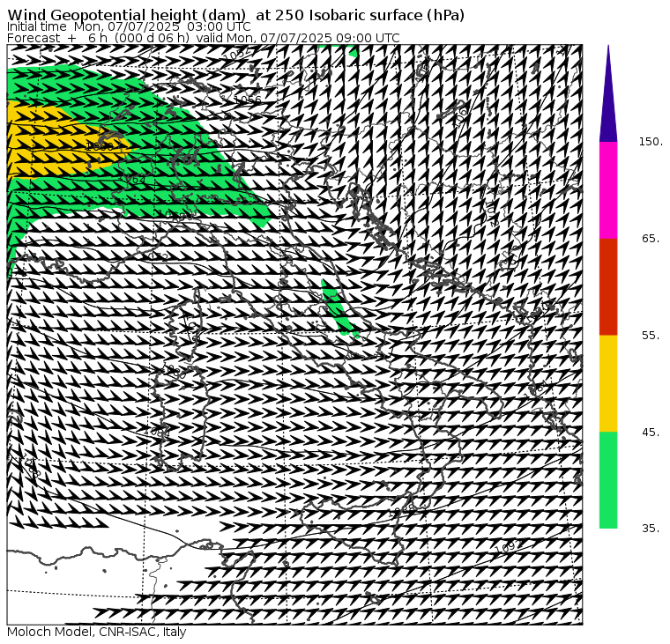
Task: Click the red 55–65 legend color band
Action: coord(608,286)
